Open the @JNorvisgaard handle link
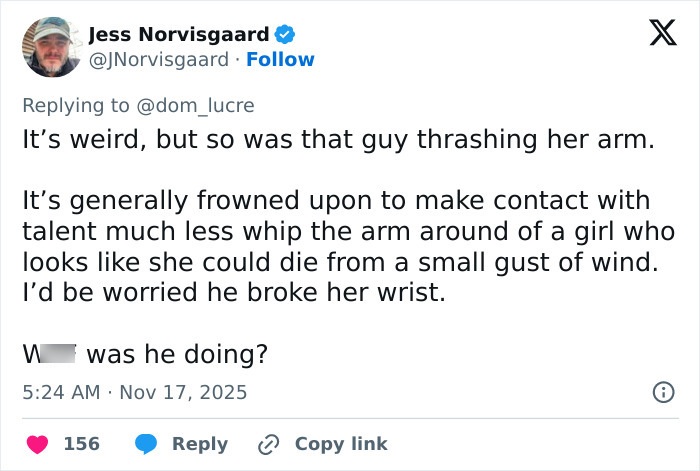Image resolution: width=700 pixels, height=471 pixels. point(158,60)
